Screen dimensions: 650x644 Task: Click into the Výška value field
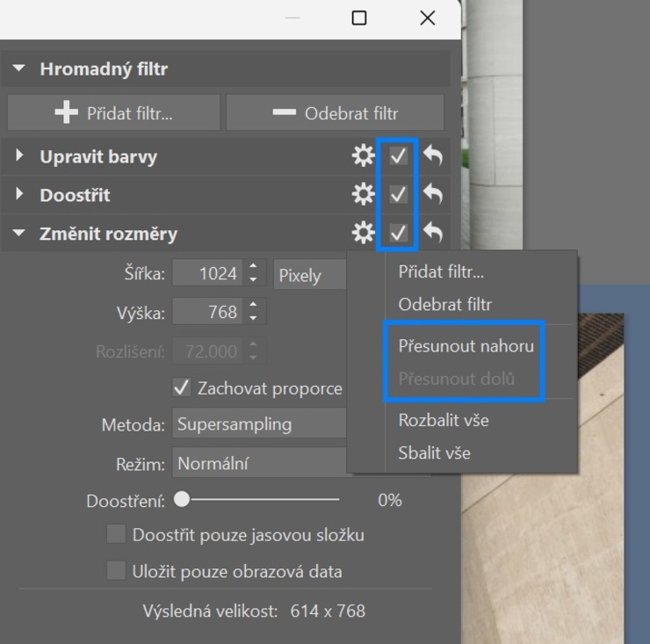click(207, 311)
